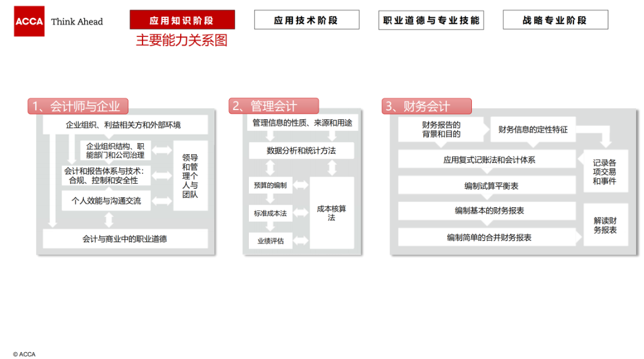
Task: Click the © ACCA copyright footer
Action: click(x=24, y=354)
